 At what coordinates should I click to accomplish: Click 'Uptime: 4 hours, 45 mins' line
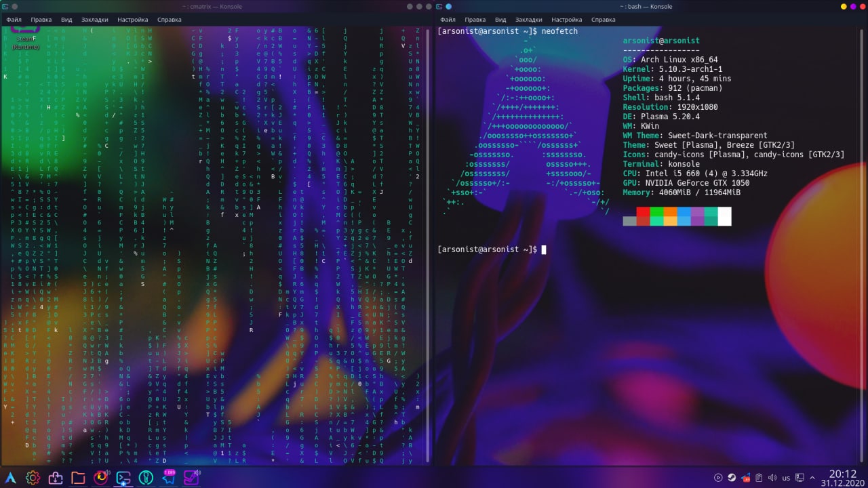click(677, 79)
